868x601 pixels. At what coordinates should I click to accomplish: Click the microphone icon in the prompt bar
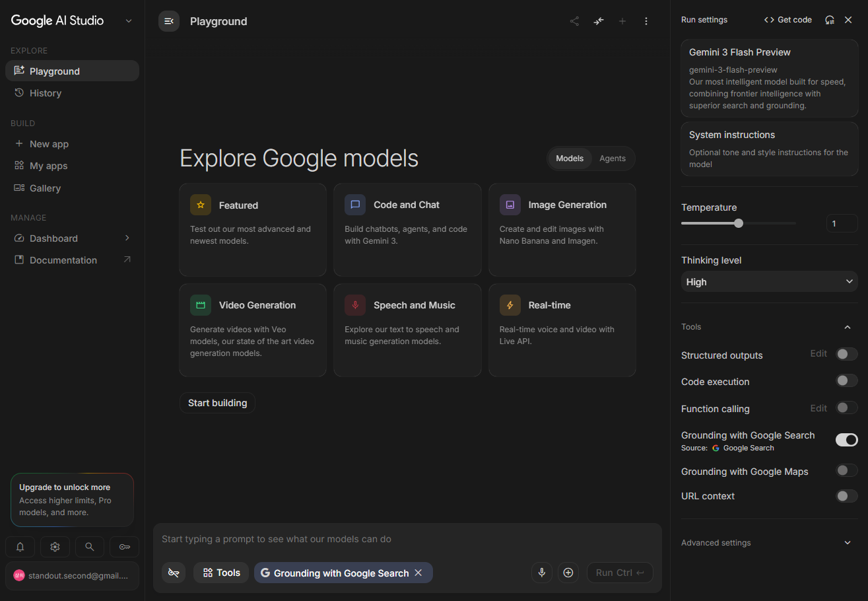tap(542, 573)
